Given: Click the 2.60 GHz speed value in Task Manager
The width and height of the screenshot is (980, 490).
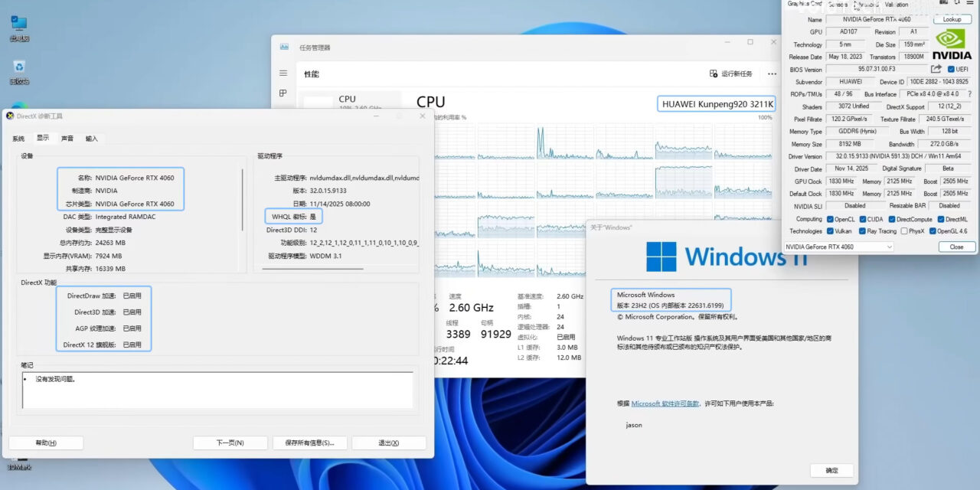Looking at the screenshot, I should [471, 307].
